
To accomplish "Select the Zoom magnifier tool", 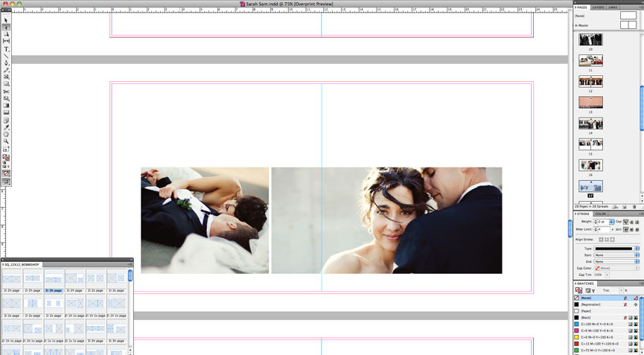I will pyautogui.click(x=6, y=141).
